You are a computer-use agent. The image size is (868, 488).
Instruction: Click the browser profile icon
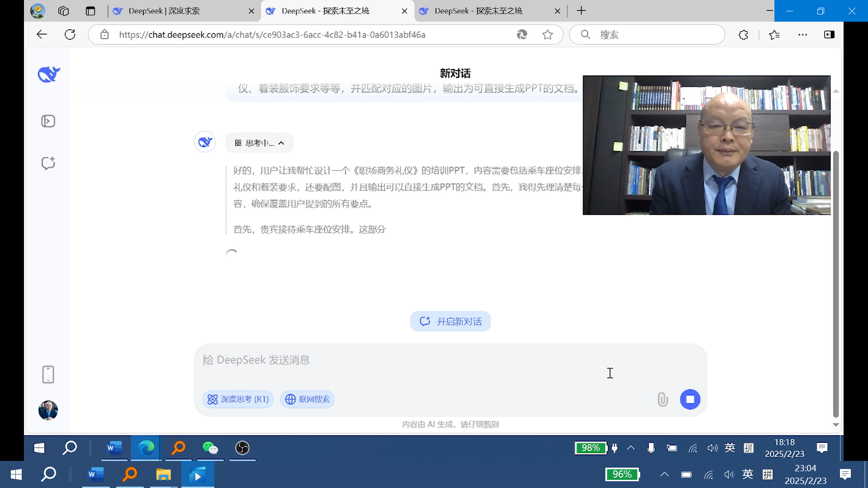pos(38,11)
